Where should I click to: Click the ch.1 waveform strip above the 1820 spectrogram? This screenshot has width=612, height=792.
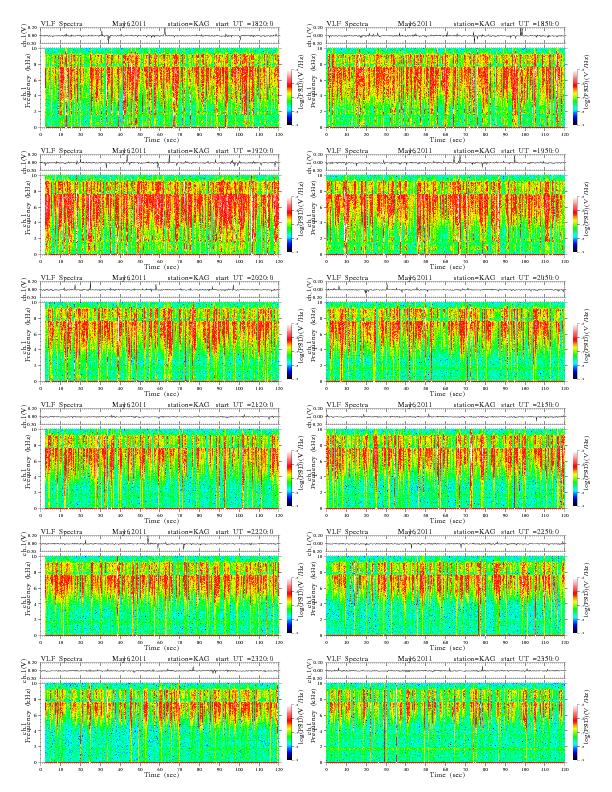(160, 35)
